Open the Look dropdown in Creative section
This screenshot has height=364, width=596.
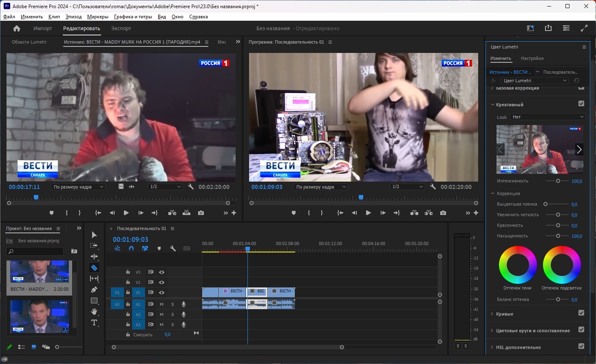point(547,117)
